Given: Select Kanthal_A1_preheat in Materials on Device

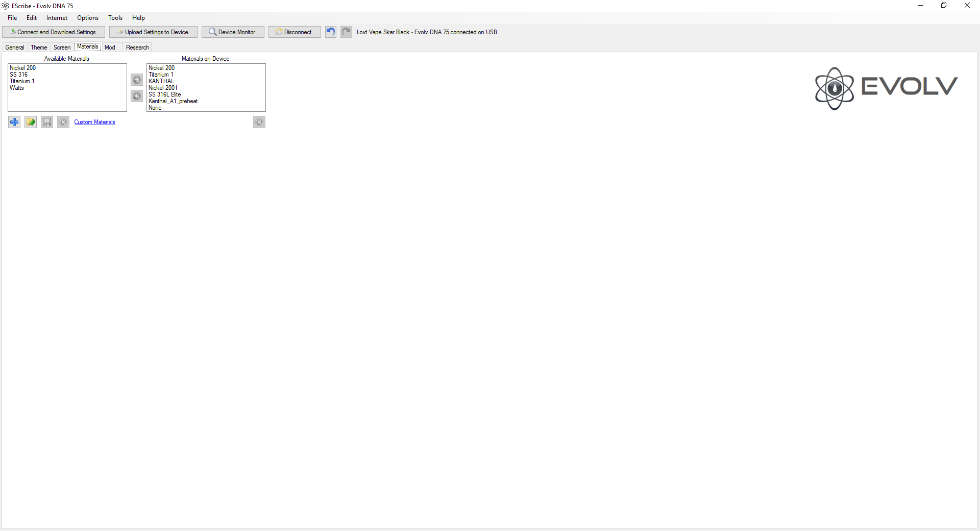Looking at the screenshot, I should click(173, 101).
